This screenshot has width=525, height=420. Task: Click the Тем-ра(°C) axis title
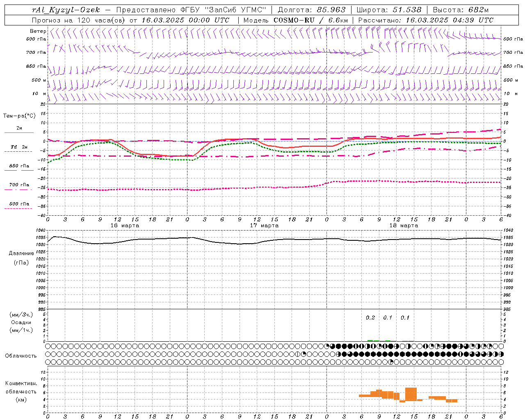(19, 116)
